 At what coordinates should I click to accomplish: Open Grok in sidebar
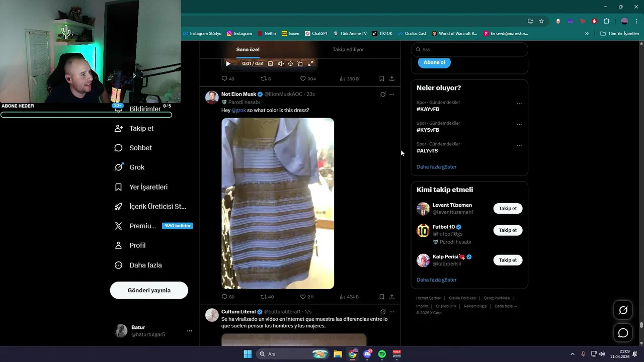[130, 167]
